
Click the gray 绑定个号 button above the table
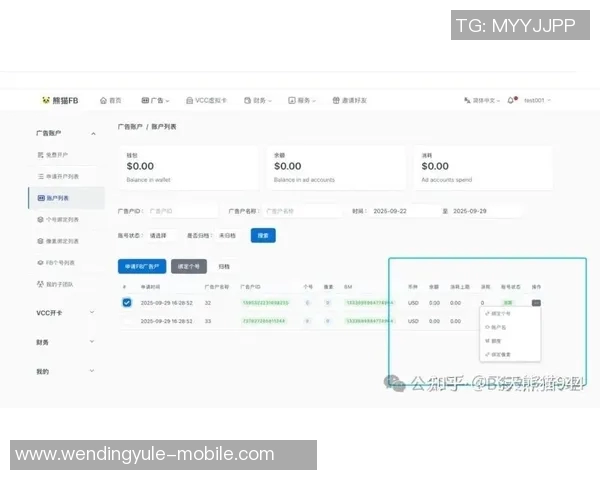189,266
